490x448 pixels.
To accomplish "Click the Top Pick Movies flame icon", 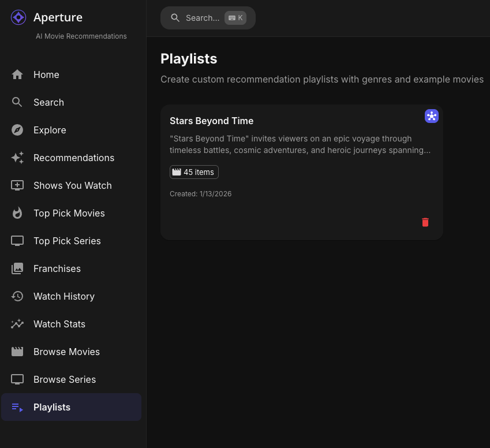I will click(17, 213).
